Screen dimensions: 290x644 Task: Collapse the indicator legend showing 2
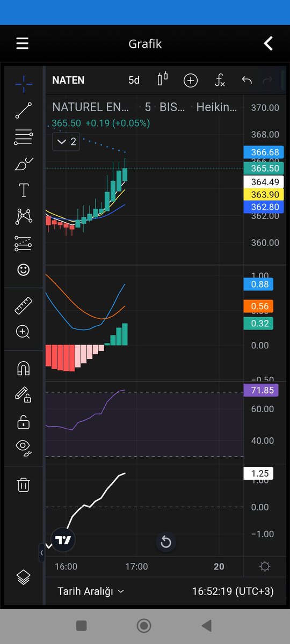tap(67, 142)
